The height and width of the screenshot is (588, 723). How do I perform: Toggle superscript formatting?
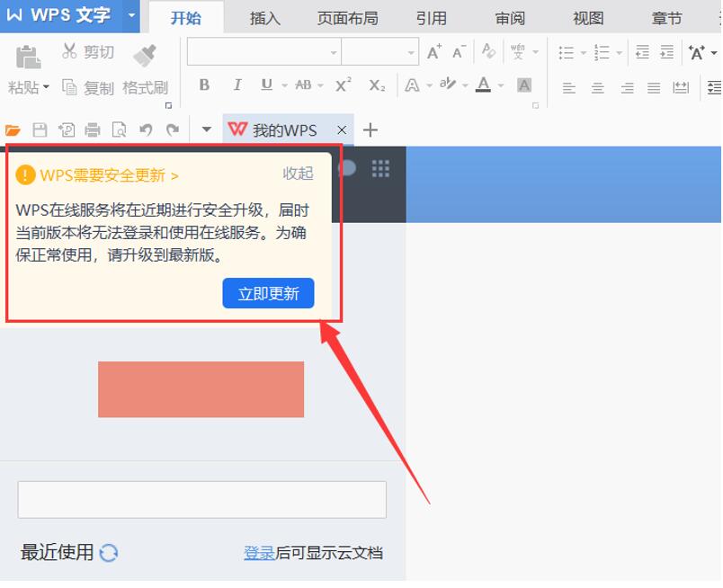click(343, 85)
